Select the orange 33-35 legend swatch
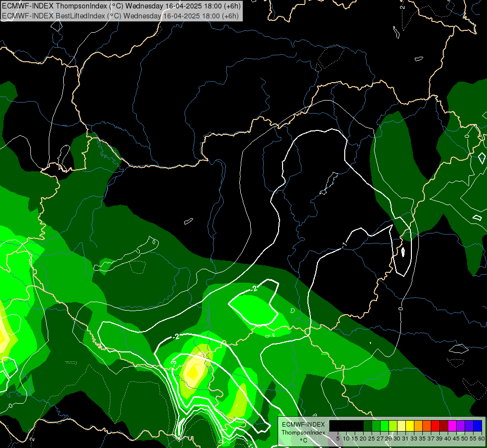The height and width of the screenshot is (448, 487). pyautogui.click(x=418, y=426)
